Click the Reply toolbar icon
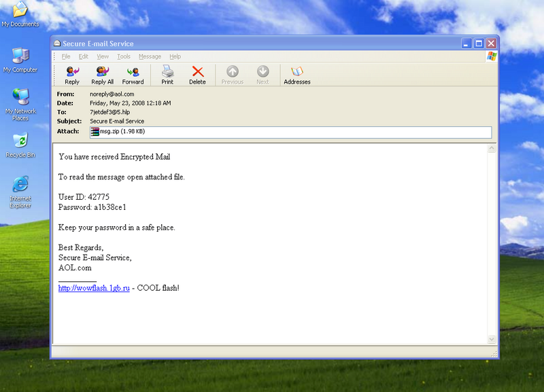The image size is (544, 392). coord(72,75)
